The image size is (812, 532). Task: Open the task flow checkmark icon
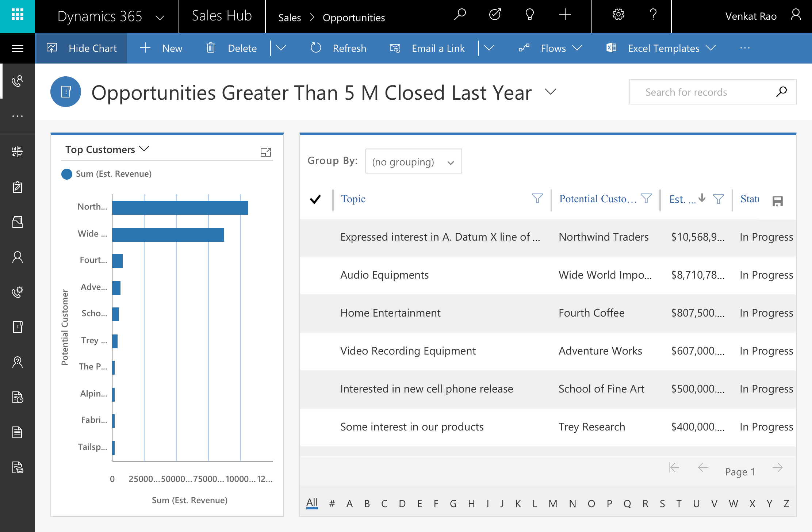coord(495,15)
